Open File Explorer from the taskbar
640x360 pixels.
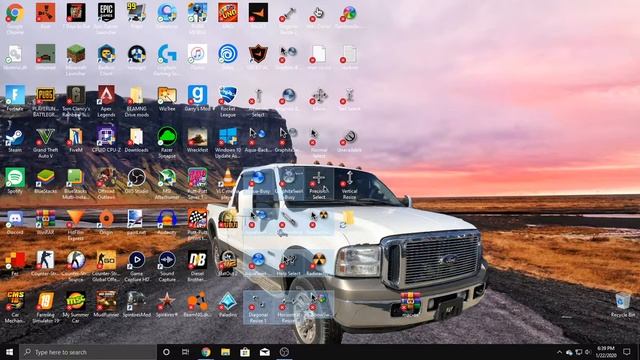pos(225,352)
